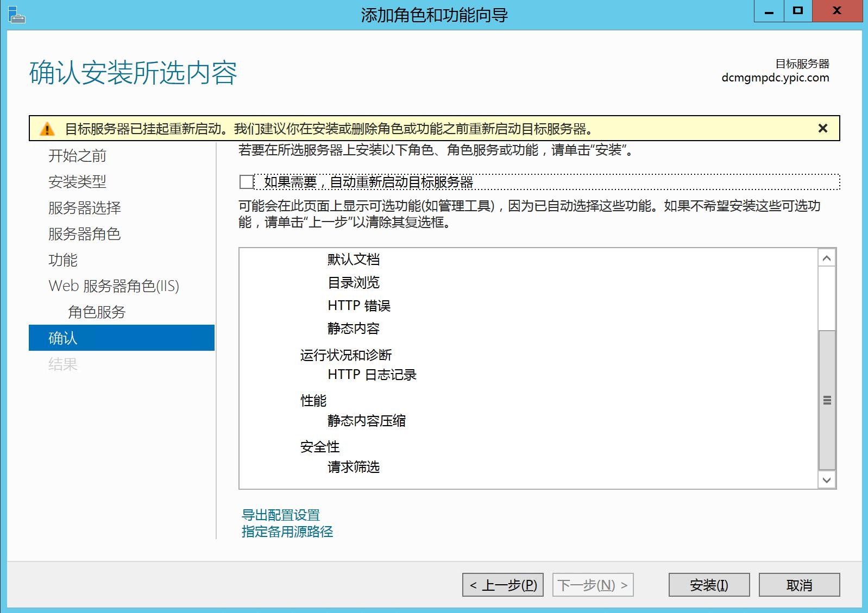The image size is (868, 613).
Task: Click the 上一步(P) back button
Action: [x=502, y=585]
